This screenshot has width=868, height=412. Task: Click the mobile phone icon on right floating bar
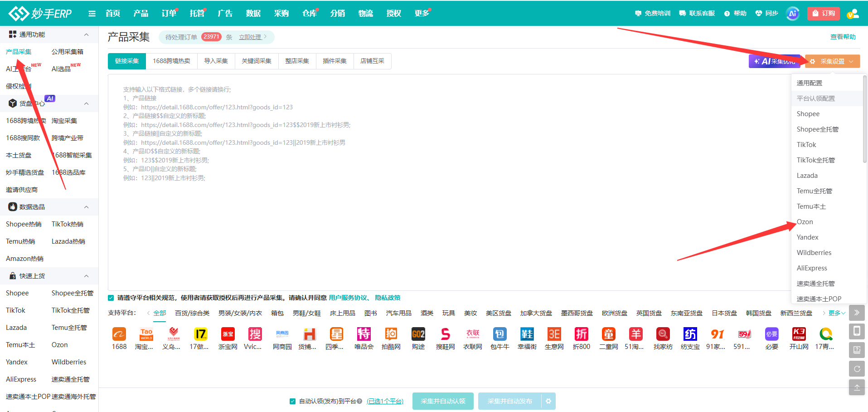tap(857, 331)
